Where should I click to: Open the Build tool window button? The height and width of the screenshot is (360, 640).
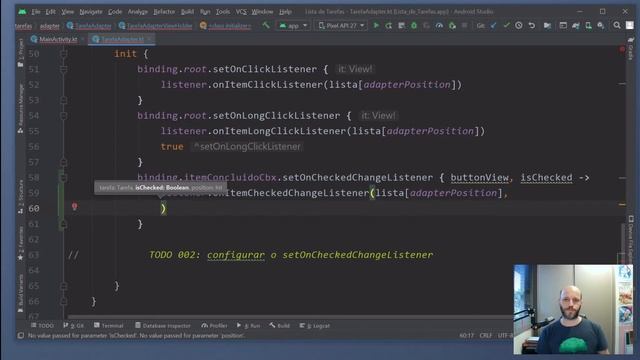pos(280,326)
